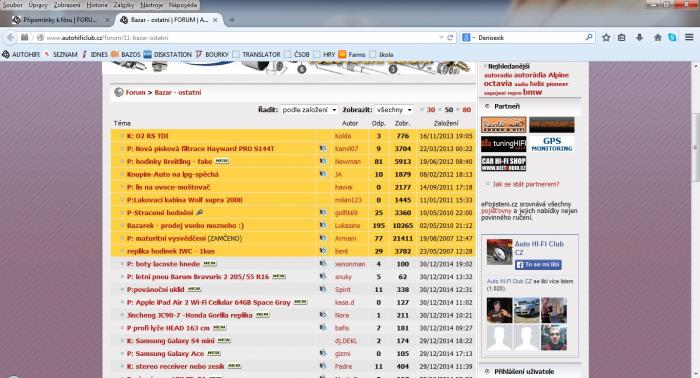The image size is (700, 378).
Task: Switch to the Připomínky k fóru tab
Action: pos(60,20)
